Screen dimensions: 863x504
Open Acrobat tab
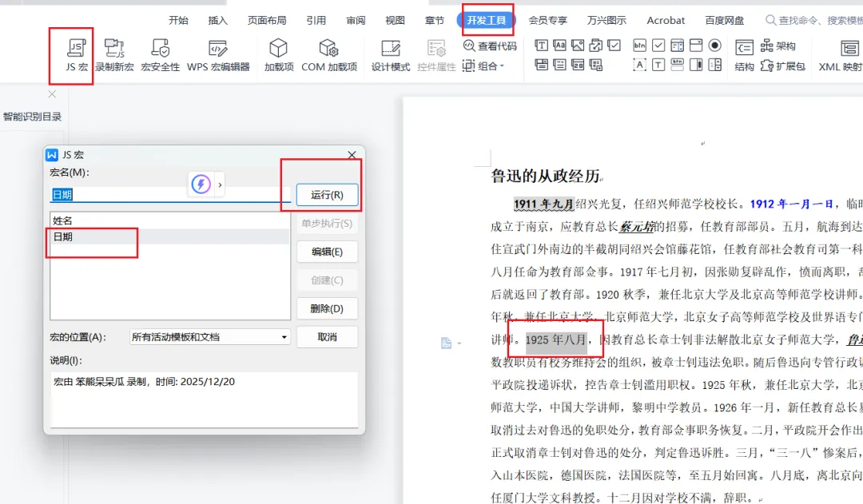[666, 20]
